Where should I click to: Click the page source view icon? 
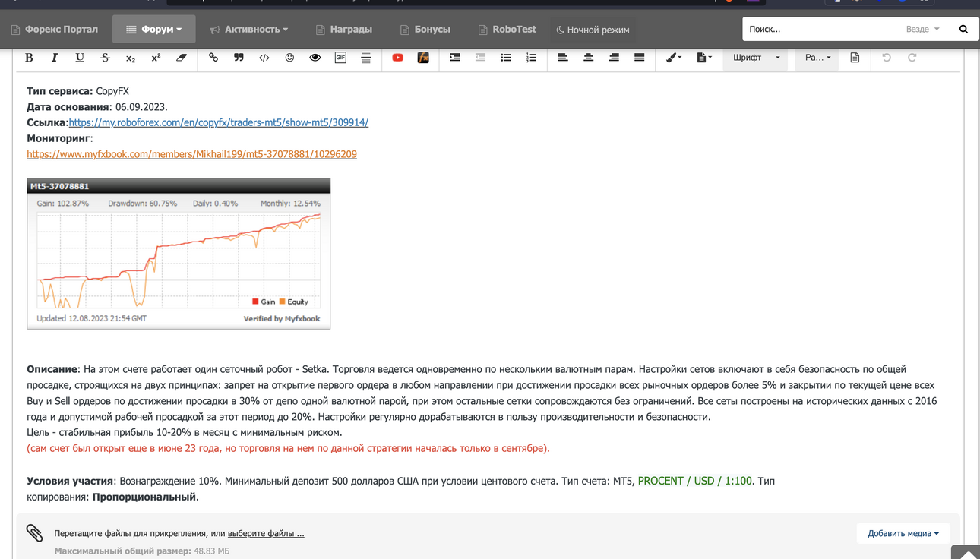point(855,58)
